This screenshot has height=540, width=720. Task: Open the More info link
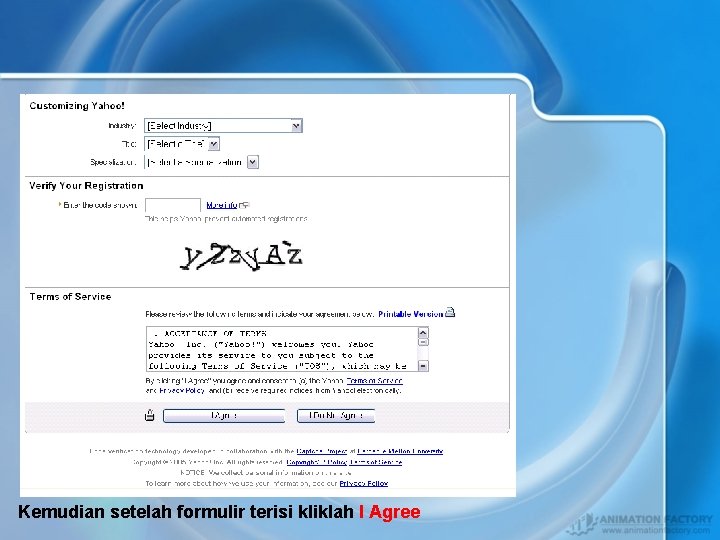tap(222, 205)
